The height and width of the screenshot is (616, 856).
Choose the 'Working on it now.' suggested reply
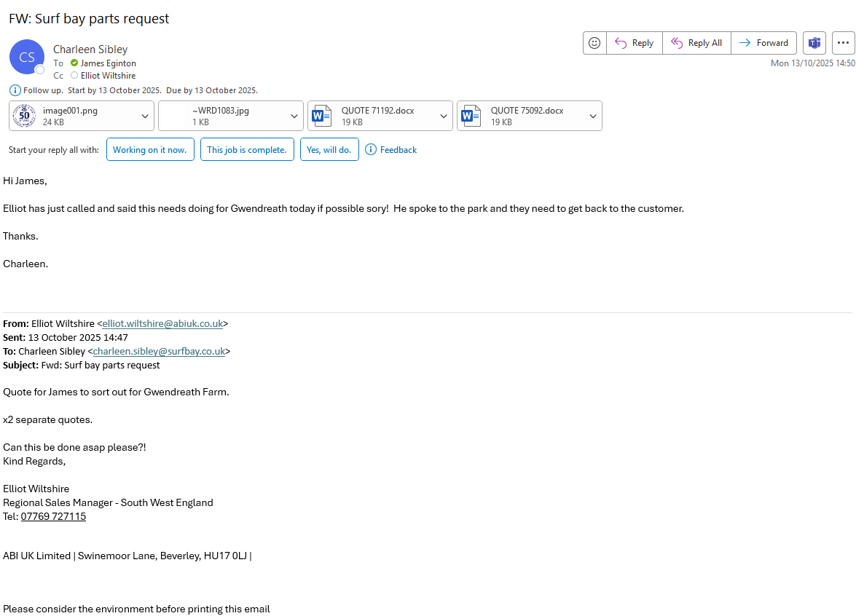tap(150, 150)
